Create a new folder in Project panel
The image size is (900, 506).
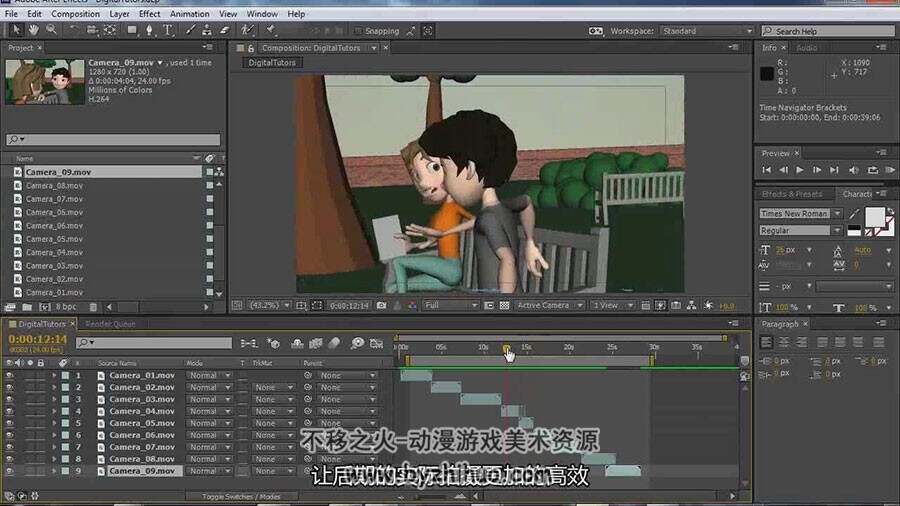(27, 307)
